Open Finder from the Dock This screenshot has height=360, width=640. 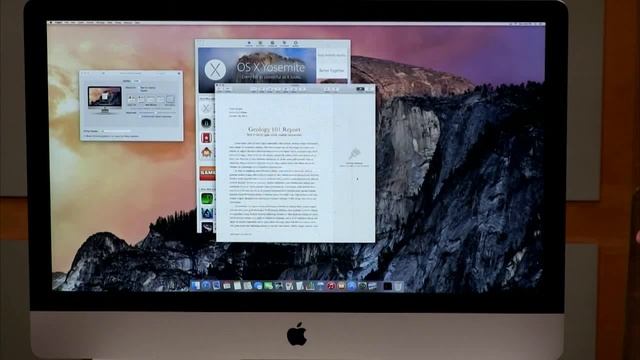[x=196, y=286]
